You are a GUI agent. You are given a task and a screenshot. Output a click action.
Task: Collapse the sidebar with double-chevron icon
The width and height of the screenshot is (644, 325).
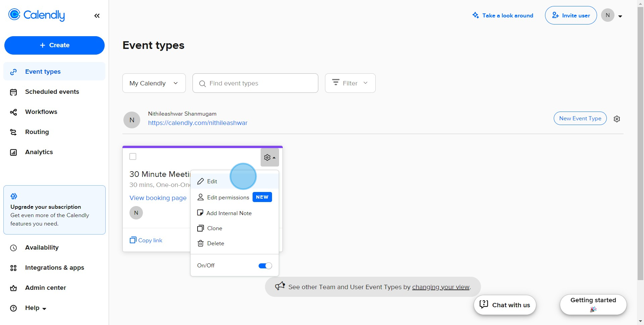pos(97,16)
